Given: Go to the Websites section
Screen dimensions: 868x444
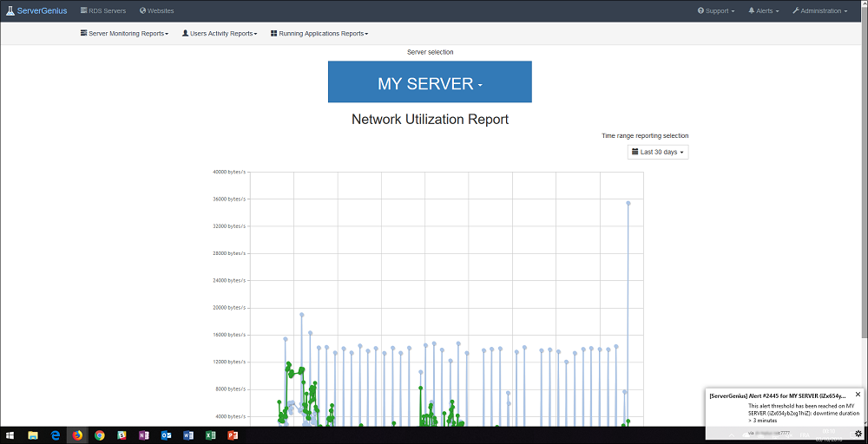Looking at the screenshot, I should coord(156,11).
